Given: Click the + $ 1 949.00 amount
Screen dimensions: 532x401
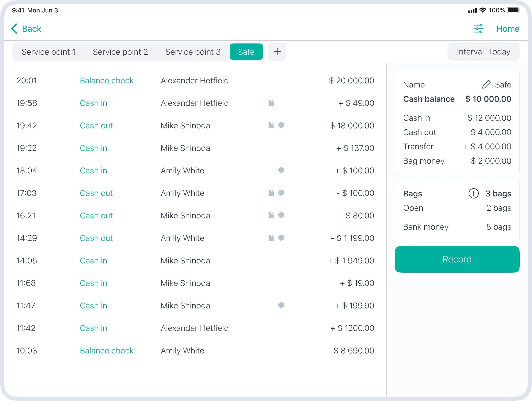Looking at the screenshot, I should point(351,261).
